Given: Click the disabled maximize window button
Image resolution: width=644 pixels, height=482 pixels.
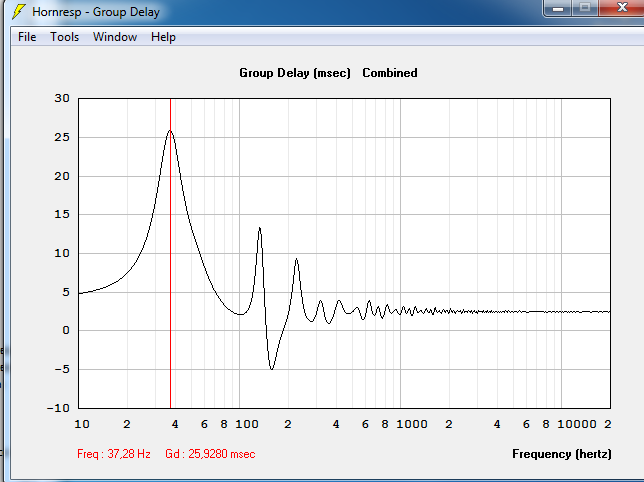Looking at the screenshot, I should 585,8.
